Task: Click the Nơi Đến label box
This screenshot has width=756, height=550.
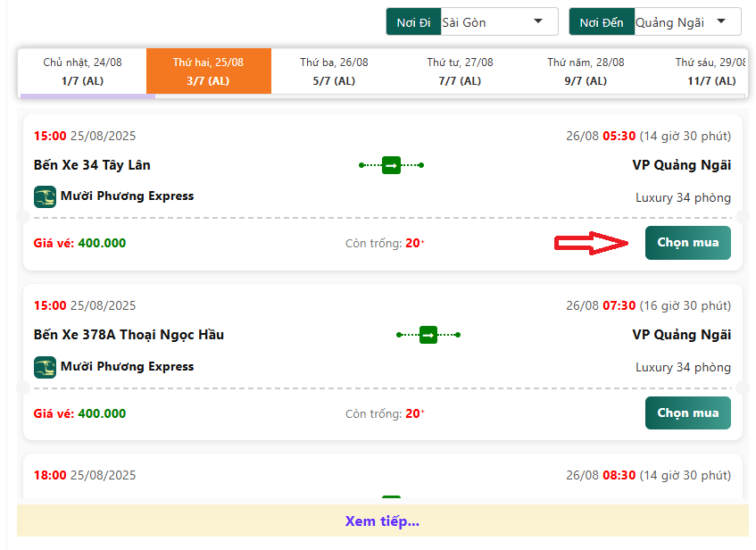Action: (601, 22)
